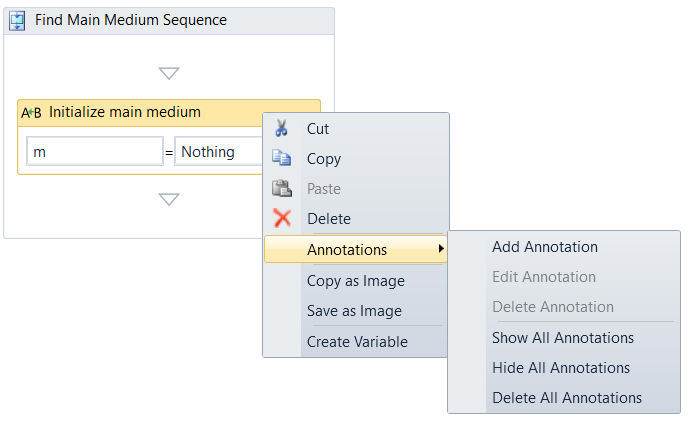Select Create Variable menu entry
Viewport: 694px width, 425px height.
(x=357, y=342)
